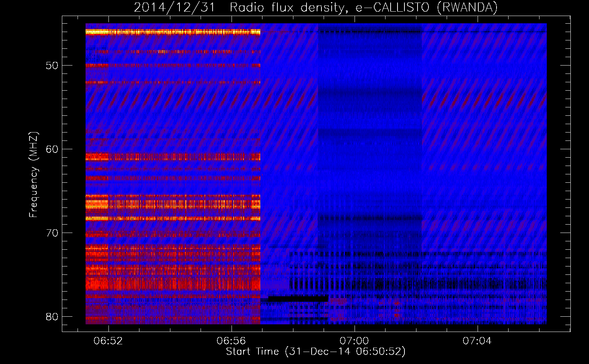Click the 60 frequency tick label
Viewport: 589px width, 364px height.
point(52,149)
